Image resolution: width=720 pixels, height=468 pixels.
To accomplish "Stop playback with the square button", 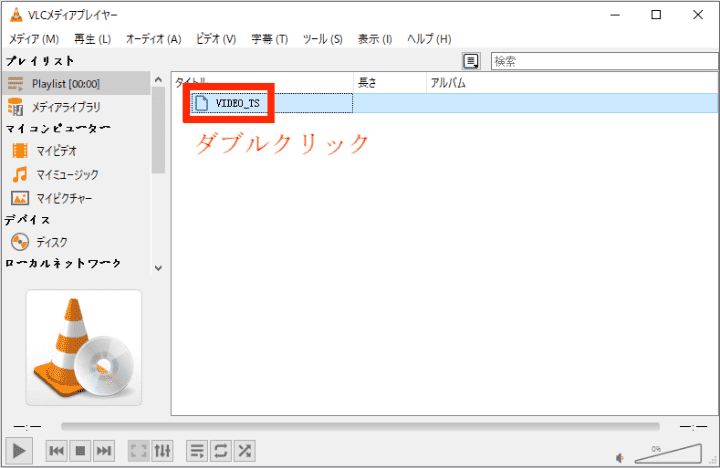I will click(80, 451).
